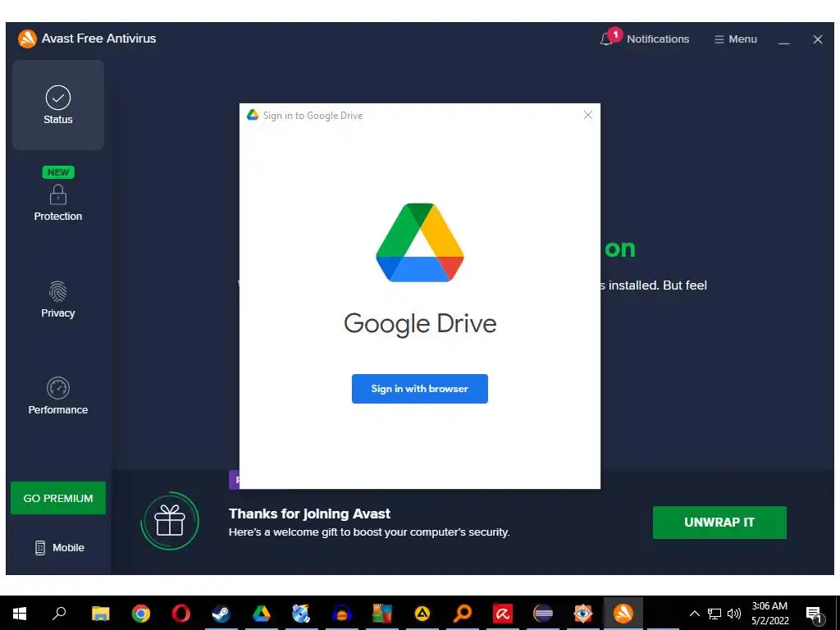This screenshot has height=630, width=840.
Task: Click the GO PREMIUM button
Action: click(x=58, y=498)
